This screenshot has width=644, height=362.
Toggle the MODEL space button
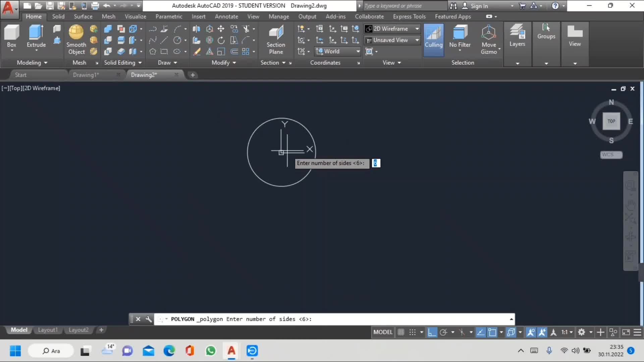[383, 332]
